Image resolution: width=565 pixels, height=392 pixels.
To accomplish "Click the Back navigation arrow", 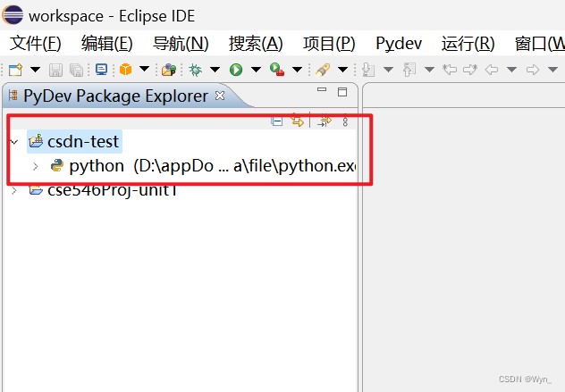I will (x=492, y=69).
